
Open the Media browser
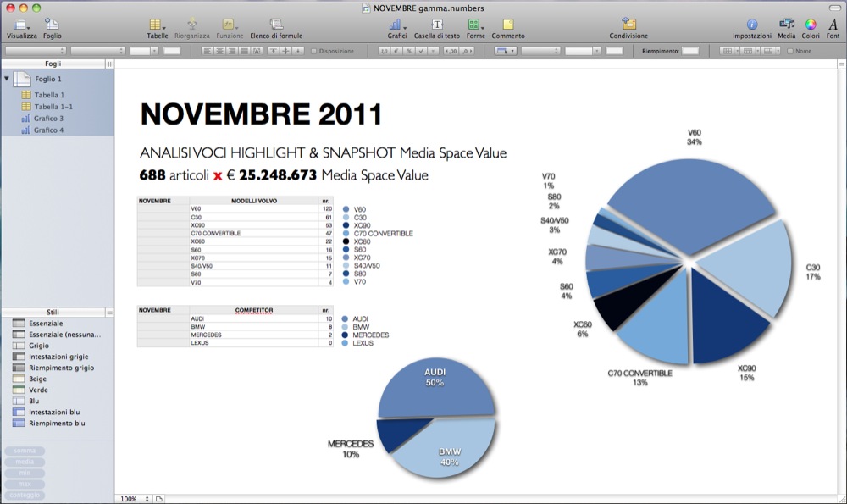(786, 25)
